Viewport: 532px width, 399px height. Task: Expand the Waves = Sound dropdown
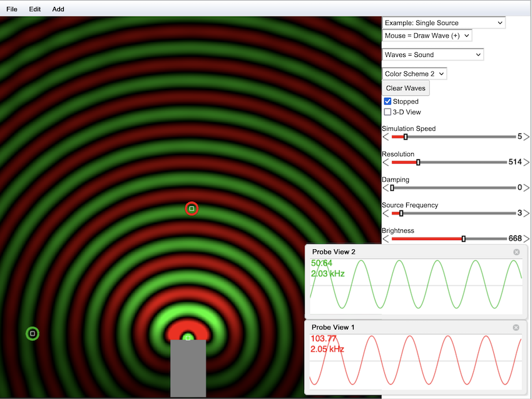pos(432,55)
